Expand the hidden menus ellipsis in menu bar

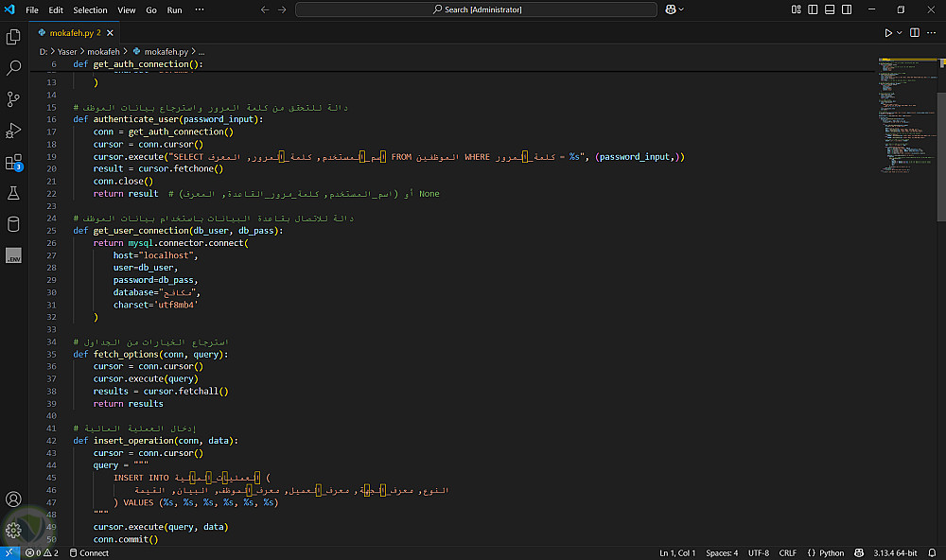point(199,9)
